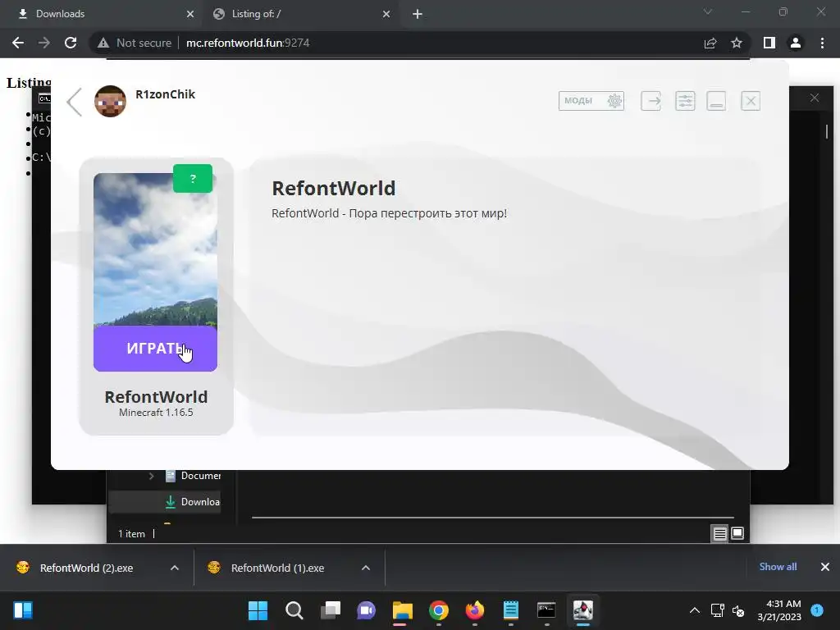Image resolution: width=840 pixels, height=630 pixels.
Task: Click the RefontWorld heading in description panel
Action: [x=334, y=189]
